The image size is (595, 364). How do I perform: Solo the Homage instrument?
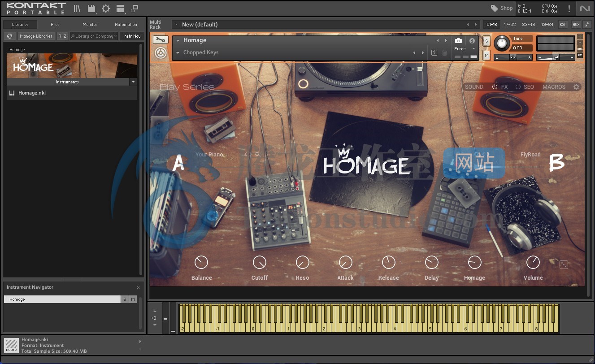pos(486,41)
